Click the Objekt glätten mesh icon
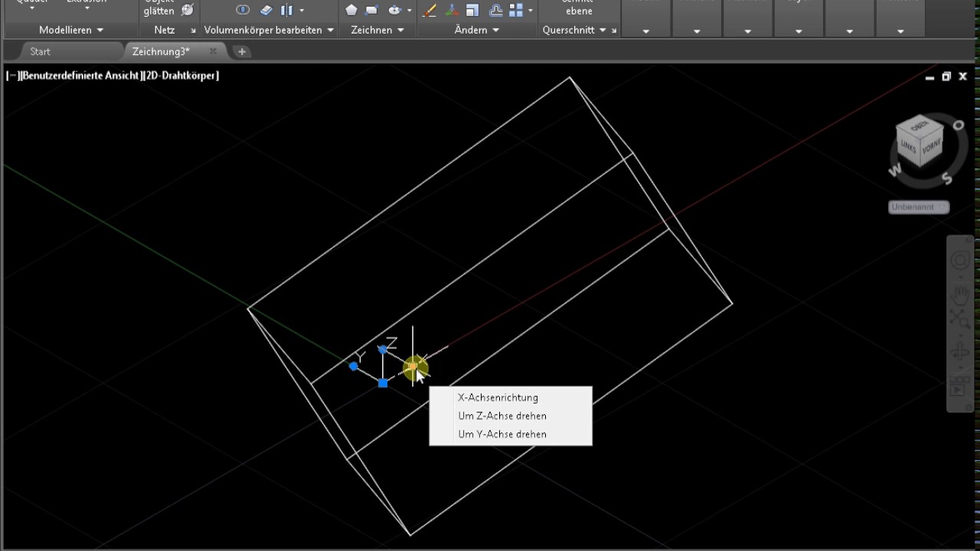 pos(188,10)
